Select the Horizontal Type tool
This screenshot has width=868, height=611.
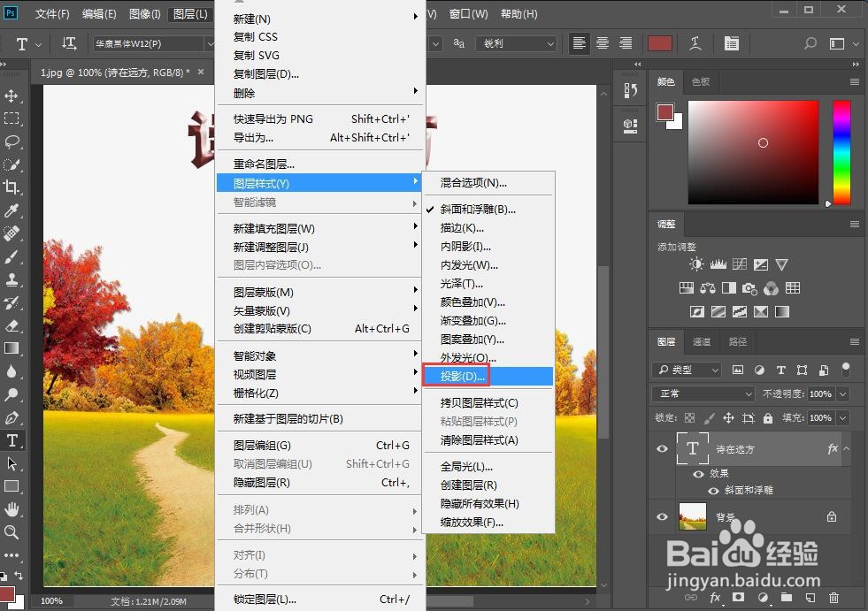coord(12,440)
